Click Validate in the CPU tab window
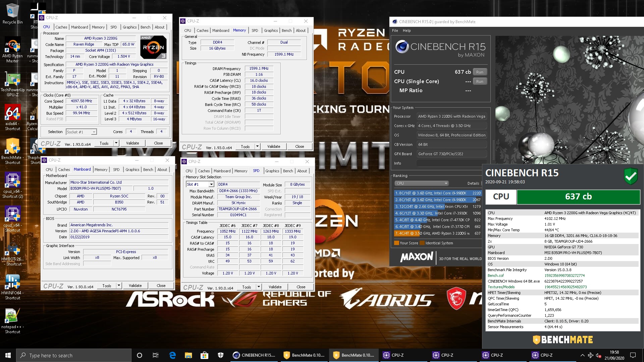The width and height of the screenshot is (644, 362). (x=132, y=143)
